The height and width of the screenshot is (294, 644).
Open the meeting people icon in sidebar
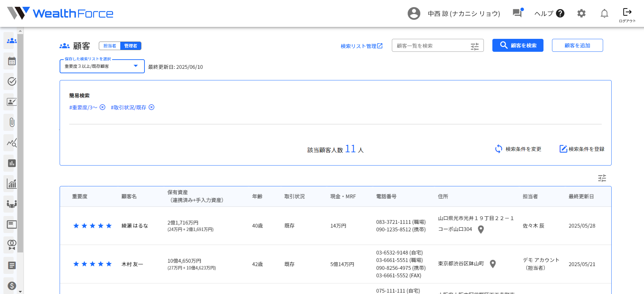(x=12, y=204)
